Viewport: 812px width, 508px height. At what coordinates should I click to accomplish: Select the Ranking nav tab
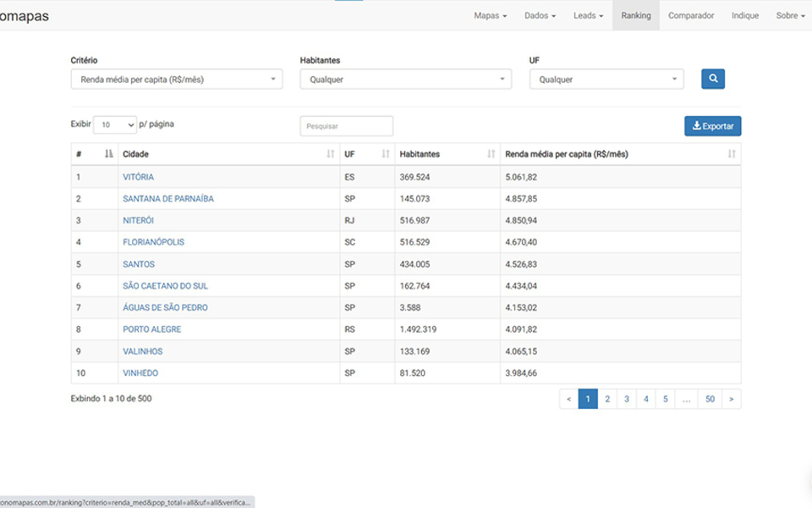point(636,15)
